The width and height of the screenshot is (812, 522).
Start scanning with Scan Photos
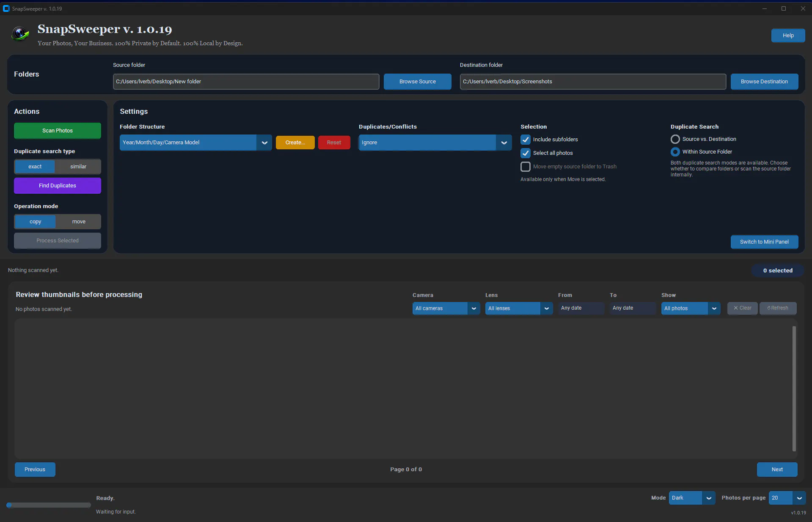pos(58,131)
